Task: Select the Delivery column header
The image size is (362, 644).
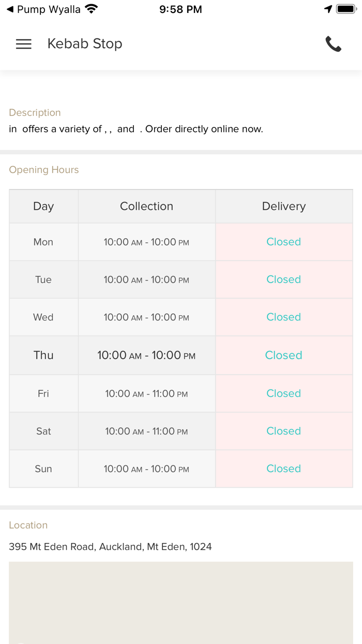Action: pyautogui.click(x=283, y=206)
